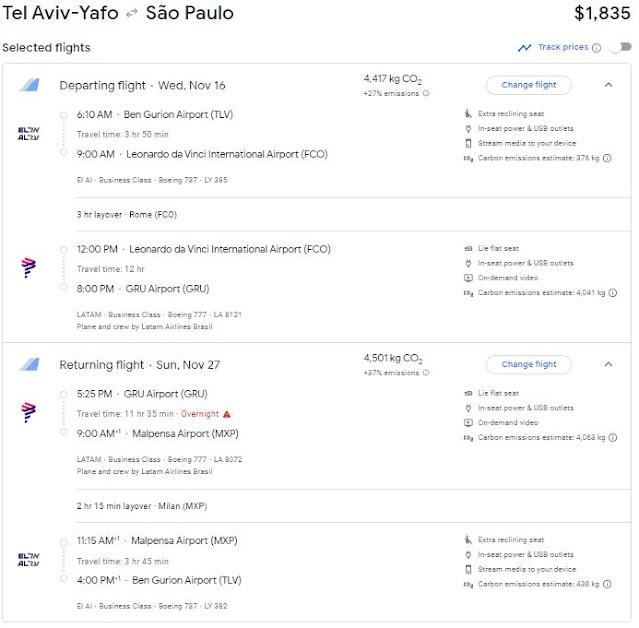The height and width of the screenshot is (628, 639).
Task: Open info for departing +27% emissions
Action: 426,93
